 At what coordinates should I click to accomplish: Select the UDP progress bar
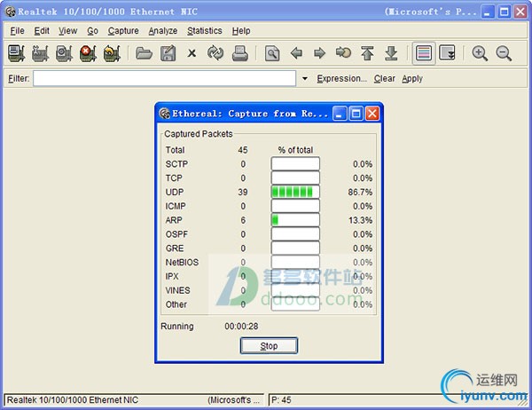(295, 192)
